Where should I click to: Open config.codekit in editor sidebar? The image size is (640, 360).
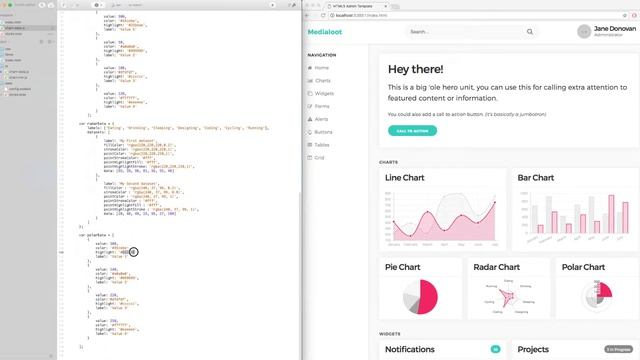coord(20,89)
